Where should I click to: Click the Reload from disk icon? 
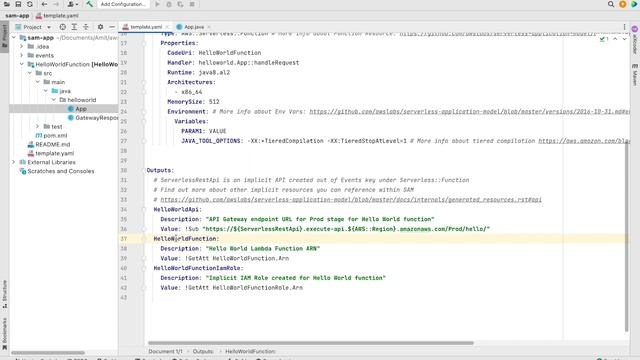point(30,4)
